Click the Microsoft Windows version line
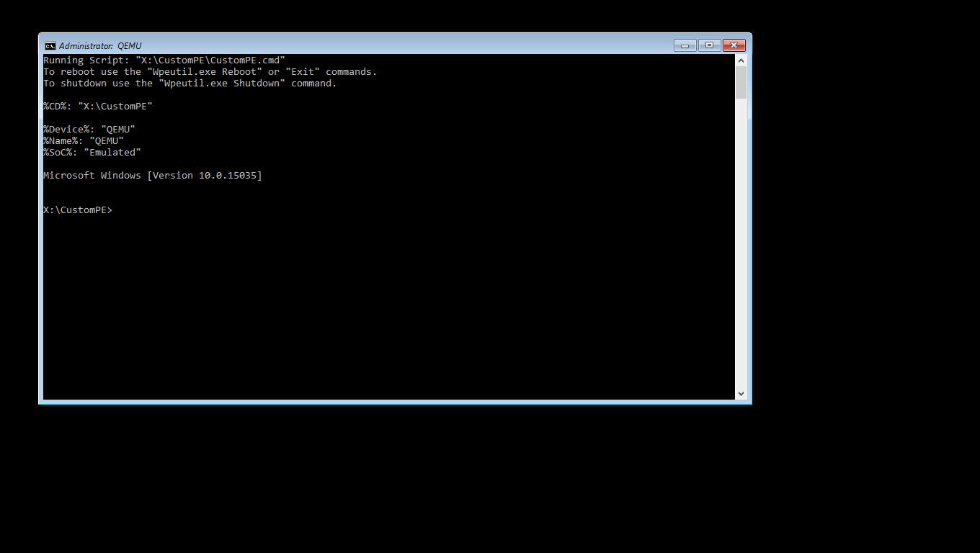Screen dimensions: 980x553 [153, 176]
